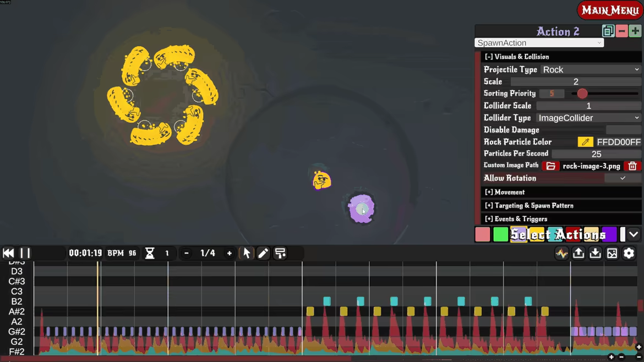Screen dimensions: 644x362
Task: Select the pointer cursor tool
Action: (x=247, y=253)
